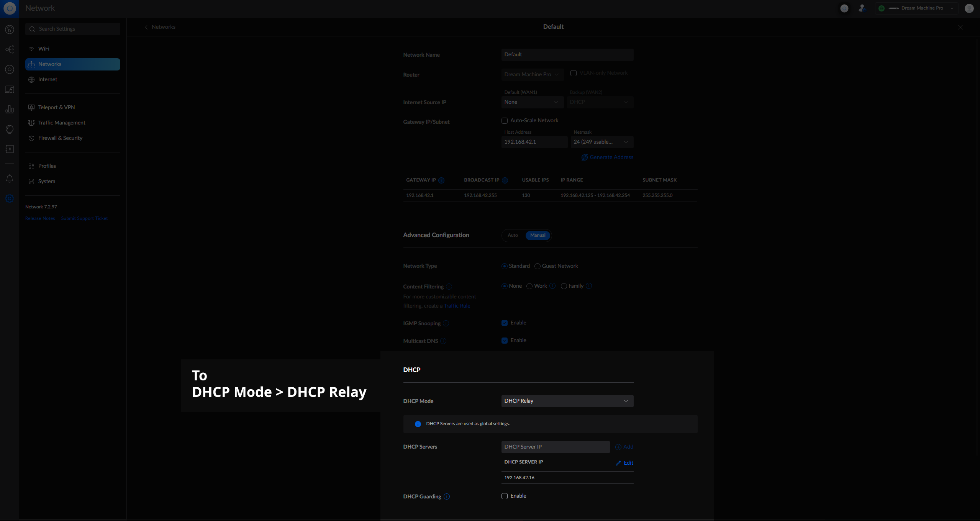
Task: Check the Auto-Scale Network checkbox
Action: (505, 121)
